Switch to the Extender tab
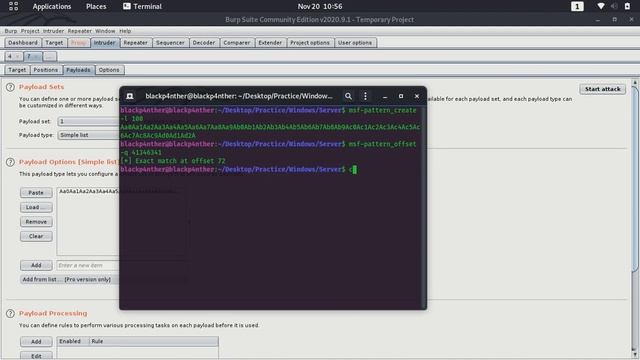Viewport: 640px width, 360px height. click(270, 43)
